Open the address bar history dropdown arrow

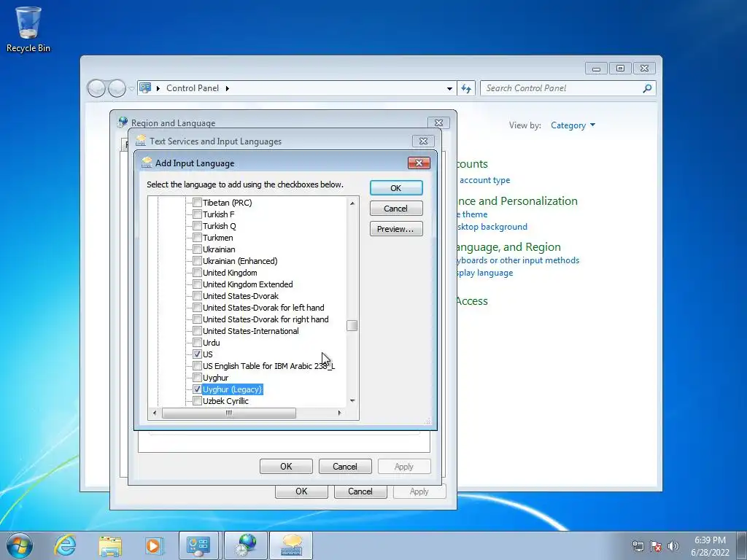click(x=449, y=88)
